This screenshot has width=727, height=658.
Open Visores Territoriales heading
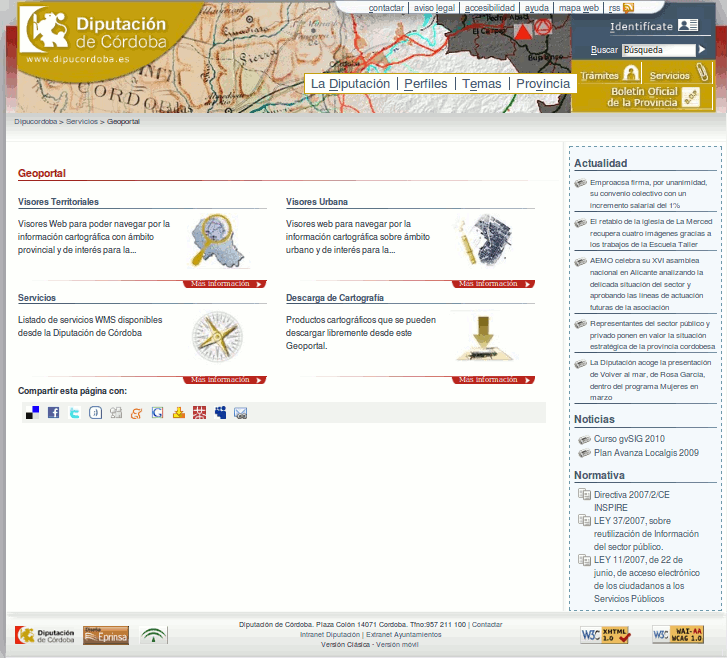[58, 202]
